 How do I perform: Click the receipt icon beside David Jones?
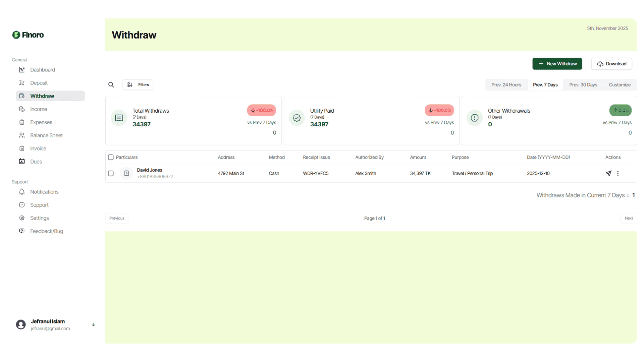pos(126,173)
